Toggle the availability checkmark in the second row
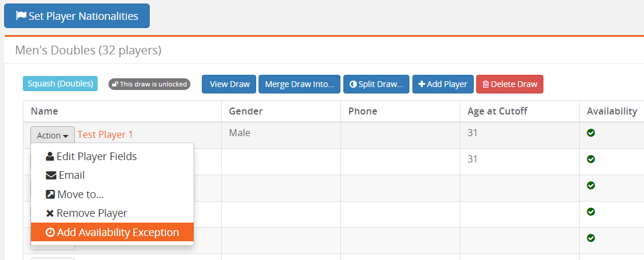This screenshot has height=260, width=644. 591,159
